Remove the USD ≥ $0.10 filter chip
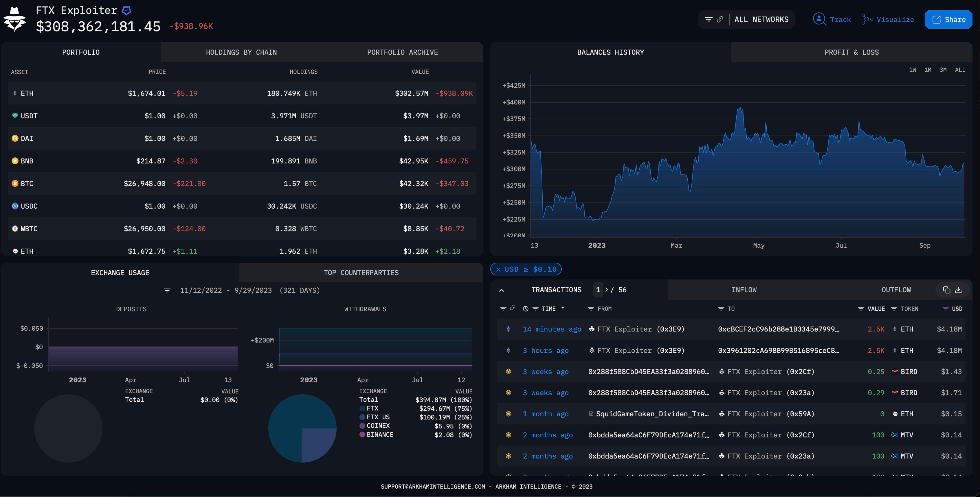 click(499, 269)
